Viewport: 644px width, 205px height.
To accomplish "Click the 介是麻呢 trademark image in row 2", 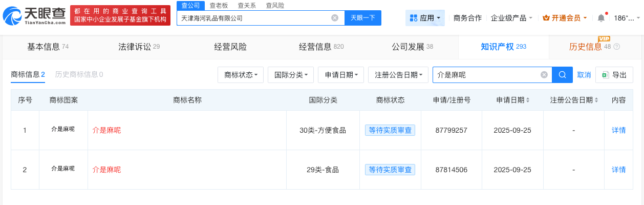I will click(63, 169).
